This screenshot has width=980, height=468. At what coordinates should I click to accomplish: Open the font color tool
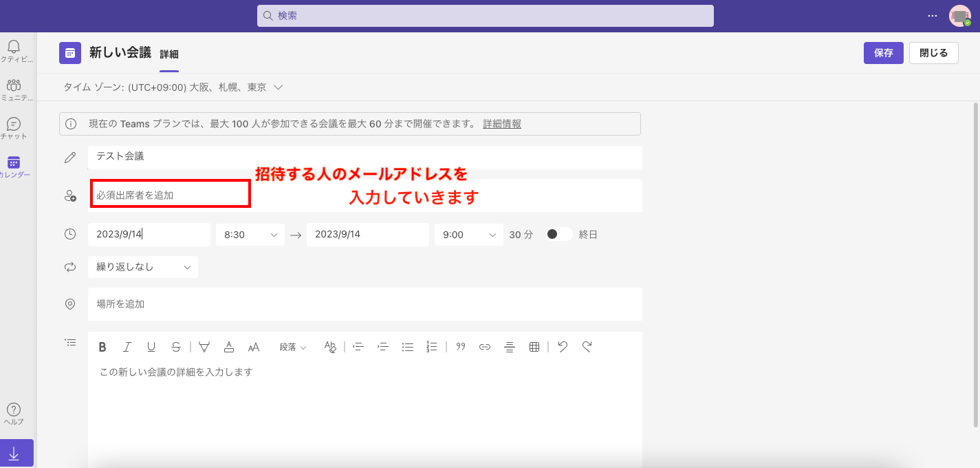228,347
